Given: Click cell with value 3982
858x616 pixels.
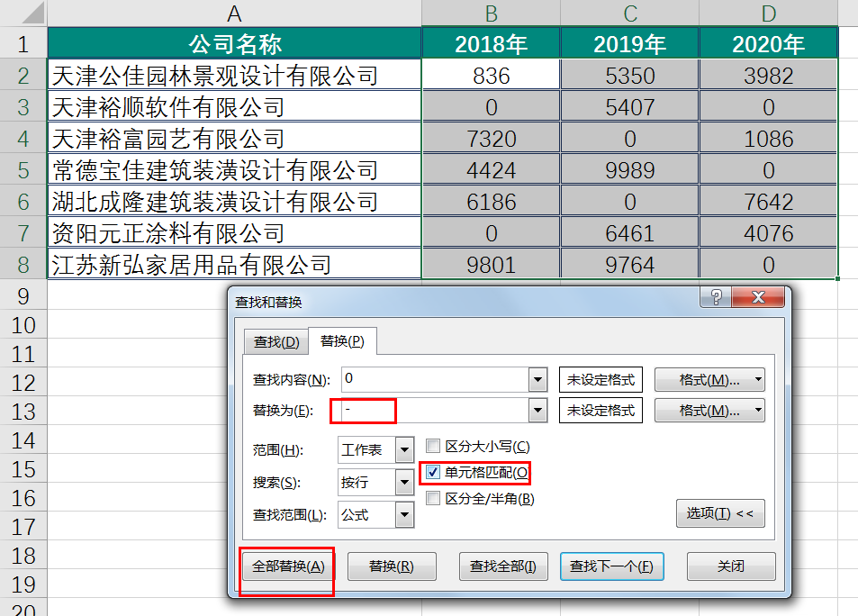Looking at the screenshot, I should (x=768, y=75).
